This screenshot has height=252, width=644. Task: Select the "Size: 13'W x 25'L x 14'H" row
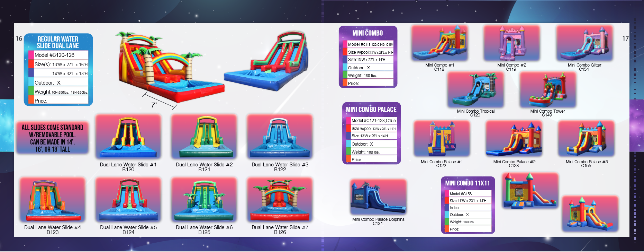click(x=372, y=136)
